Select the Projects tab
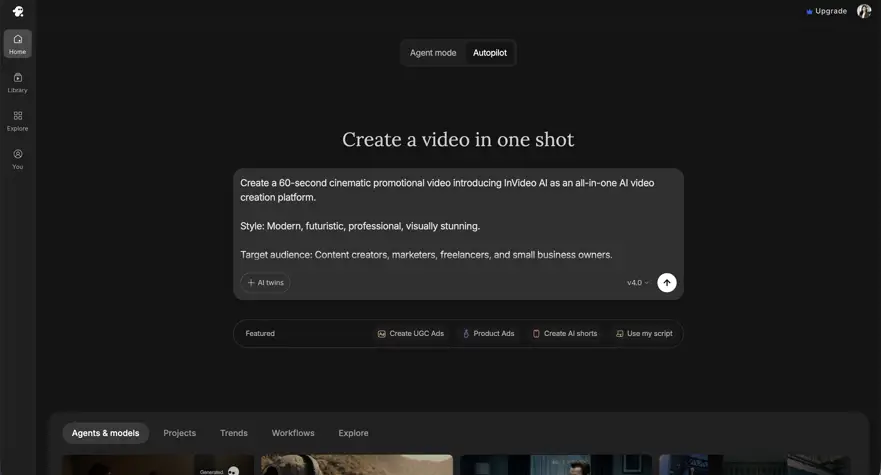This screenshot has width=881, height=475. tap(180, 433)
